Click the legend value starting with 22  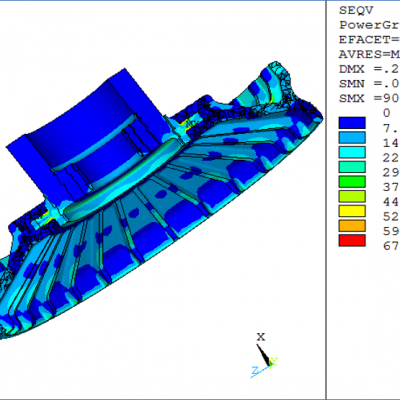(391, 157)
